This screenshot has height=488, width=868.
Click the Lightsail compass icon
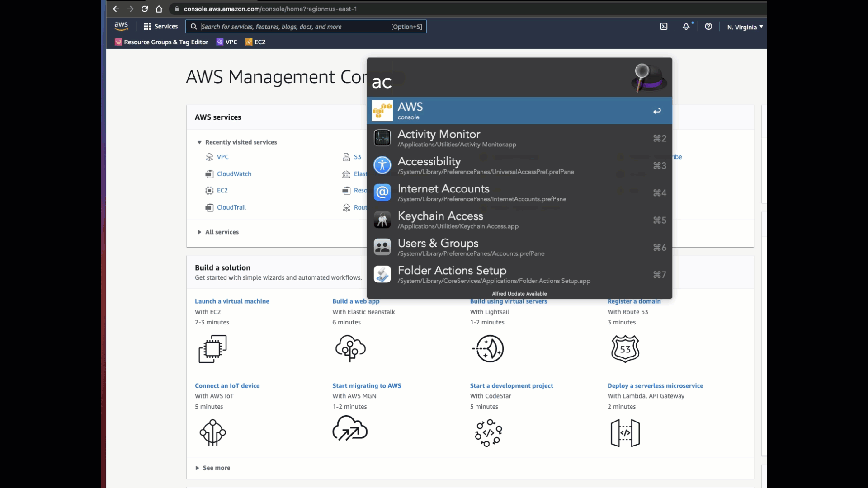click(489, 348)
